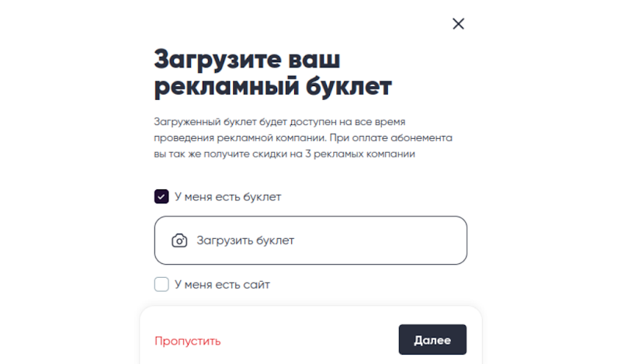Close the booklet upload dialog with X
The height and width of the screenshot is (364, 621).
[458, 24]
